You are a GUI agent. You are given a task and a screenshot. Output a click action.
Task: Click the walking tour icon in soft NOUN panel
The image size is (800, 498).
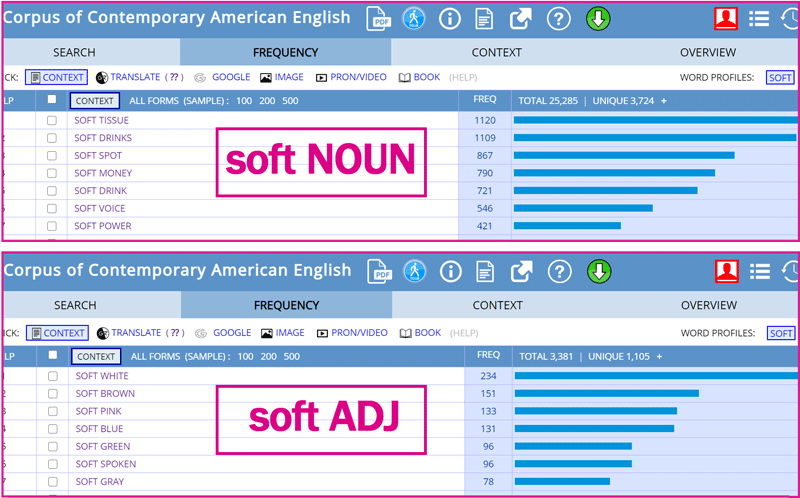414,18
